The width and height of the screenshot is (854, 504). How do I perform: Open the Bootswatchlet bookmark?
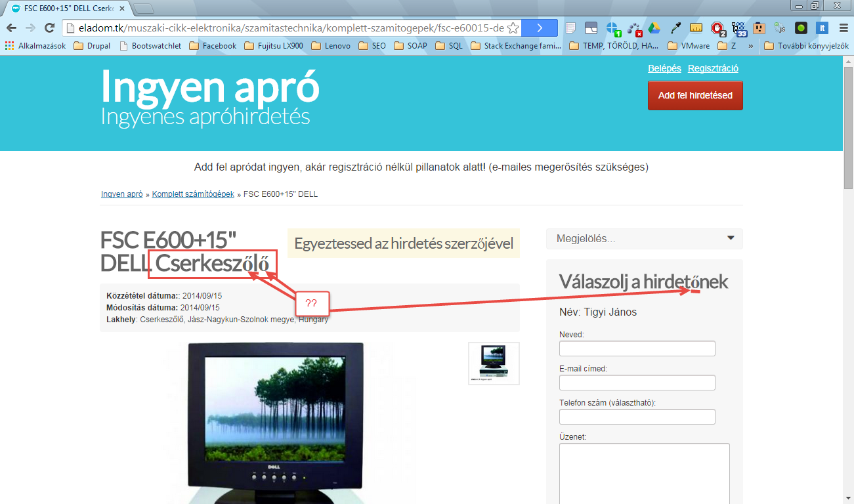150,46
